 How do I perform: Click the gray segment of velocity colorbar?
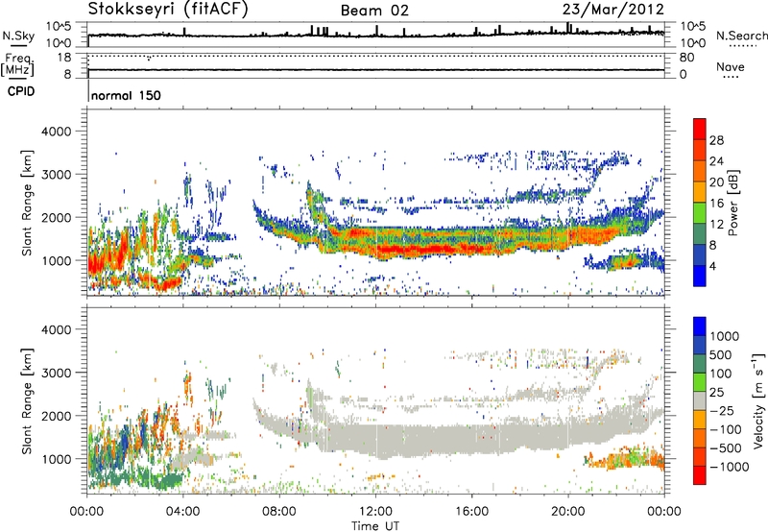tap(700, 400)
